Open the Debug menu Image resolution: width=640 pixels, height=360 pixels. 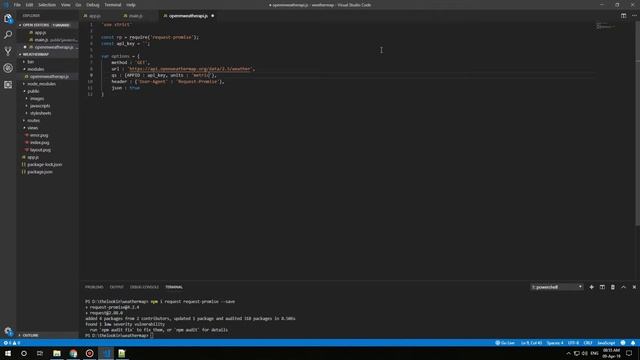[93, 5]
